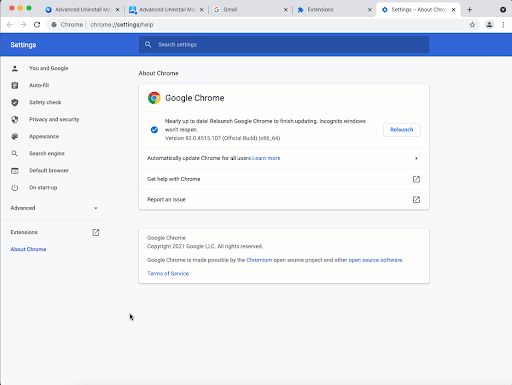Focus the Search settings field
The image size is (512, 385).
coord(284,45)
